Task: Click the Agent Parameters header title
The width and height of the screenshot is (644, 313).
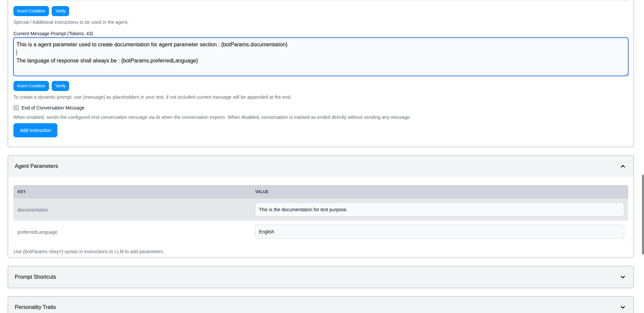Action: (36, 166)
